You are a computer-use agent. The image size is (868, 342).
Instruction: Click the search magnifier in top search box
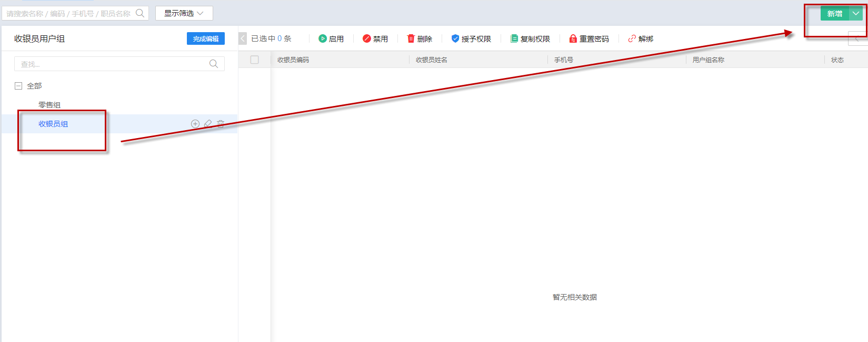(140, 13)
